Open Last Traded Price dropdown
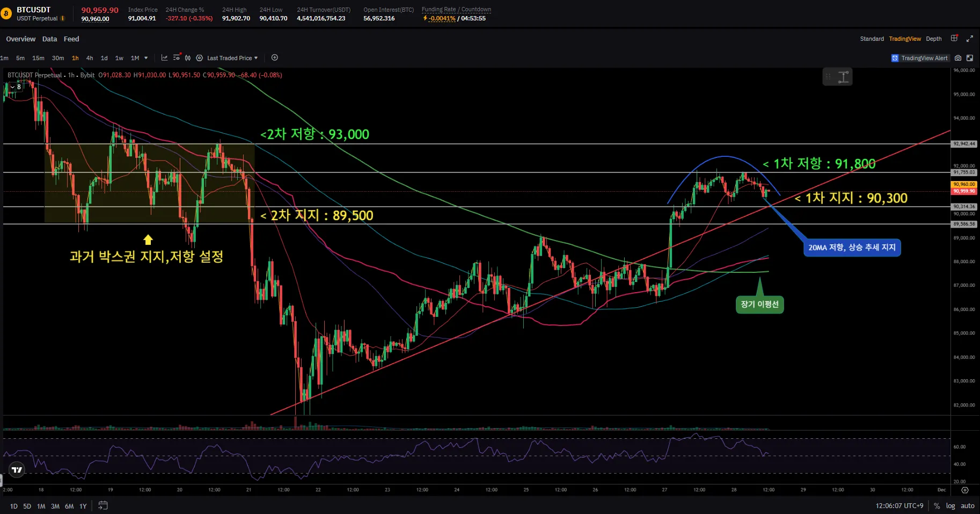The height and width of the screenshot is (514, 980). click(x=232, y=58)
